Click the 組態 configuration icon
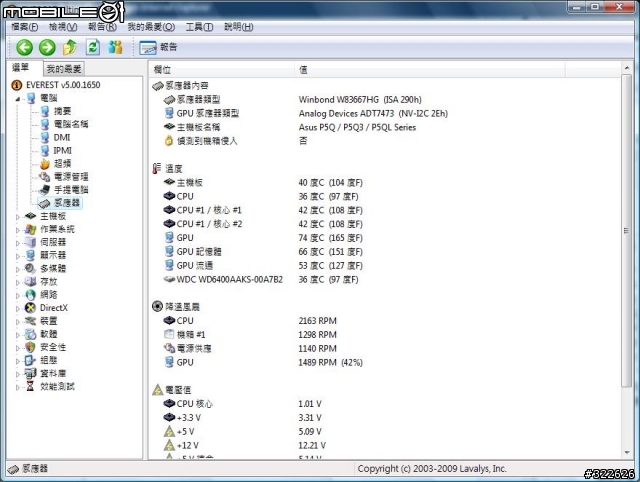This screenshot has height=482, width=640. click(30, 360)
